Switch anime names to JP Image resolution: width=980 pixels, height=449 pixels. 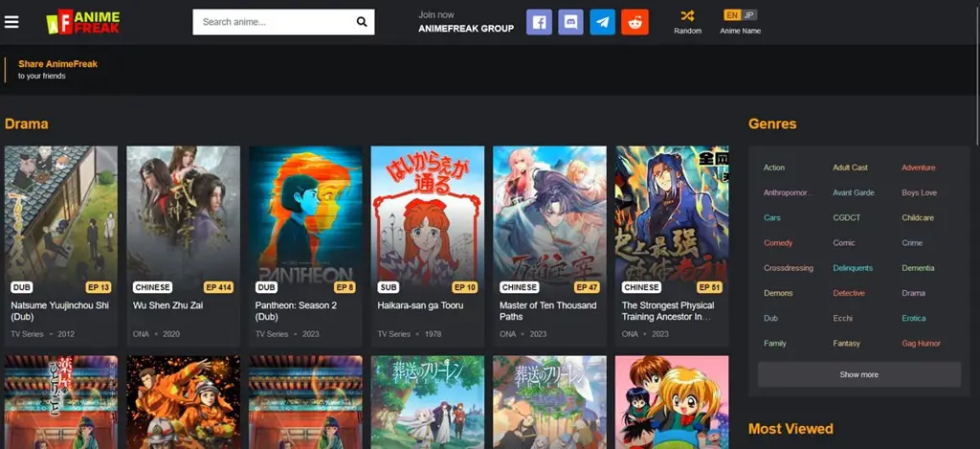click(748, 15)
